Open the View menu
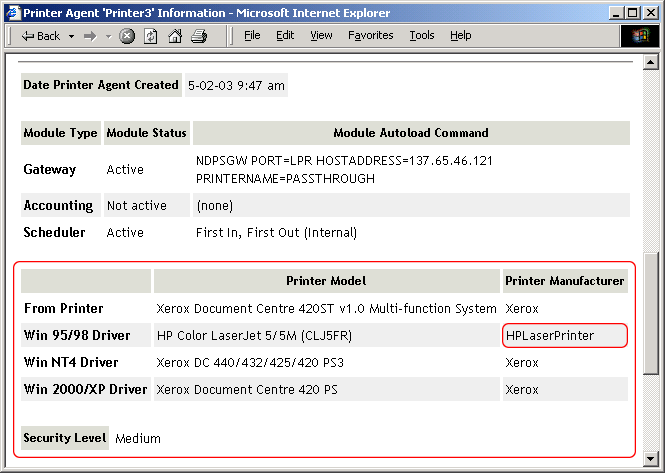 321,36
